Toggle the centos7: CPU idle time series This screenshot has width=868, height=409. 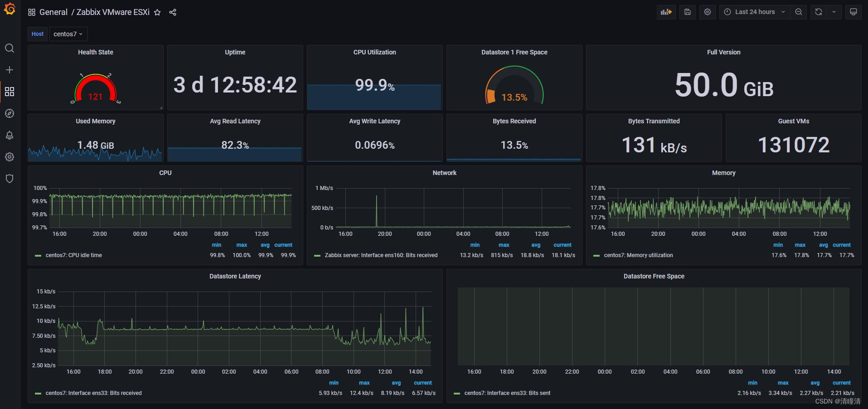pyautogui.click(x=74, y=255)
